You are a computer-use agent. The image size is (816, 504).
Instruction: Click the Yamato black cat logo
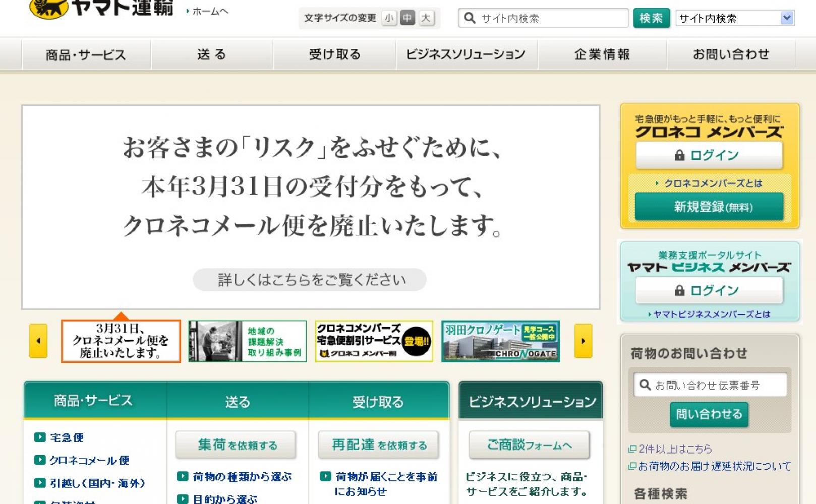tap(49, 8)
